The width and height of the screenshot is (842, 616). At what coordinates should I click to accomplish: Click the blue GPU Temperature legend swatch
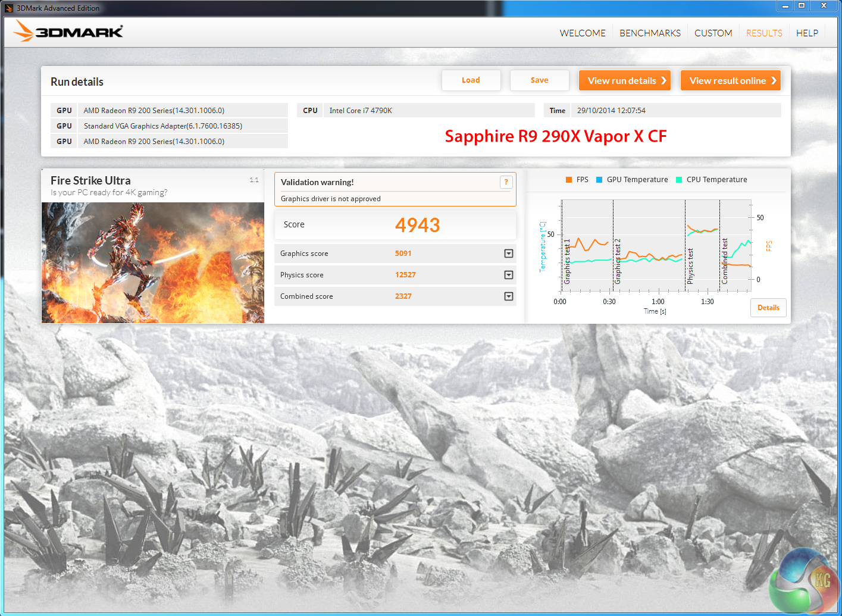pyautogui.click(x=599, y=180)
